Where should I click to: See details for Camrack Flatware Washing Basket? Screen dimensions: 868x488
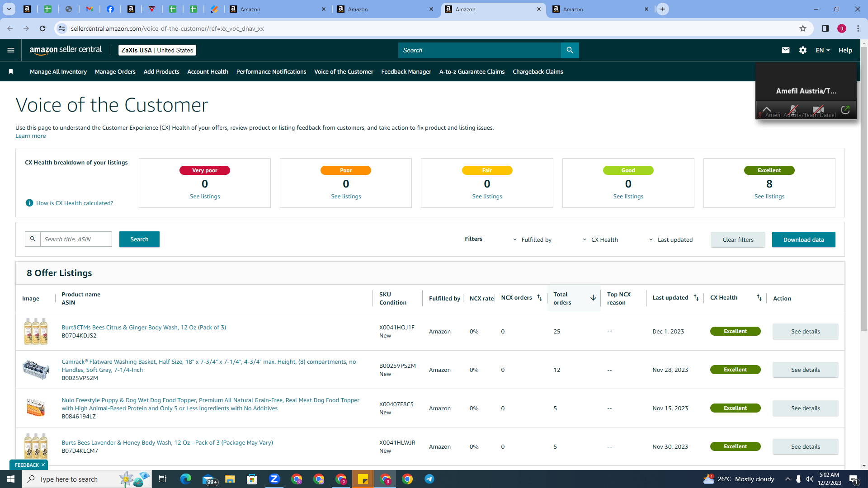[805, 370]
